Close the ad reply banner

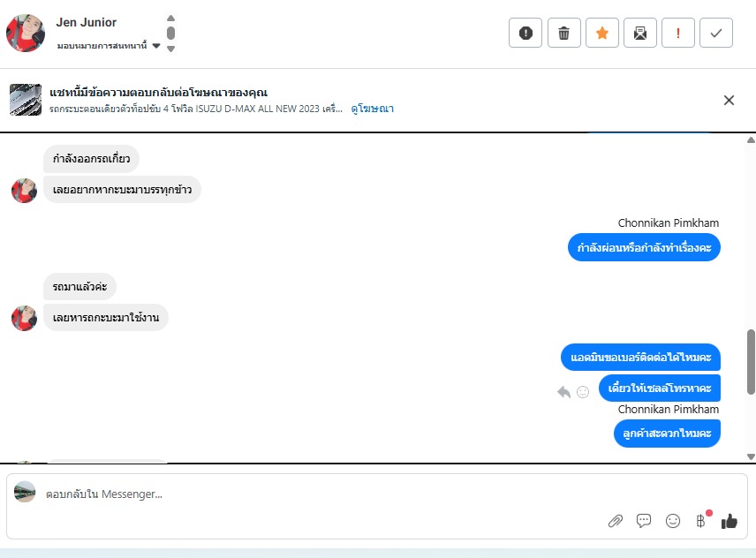(729, 101)
